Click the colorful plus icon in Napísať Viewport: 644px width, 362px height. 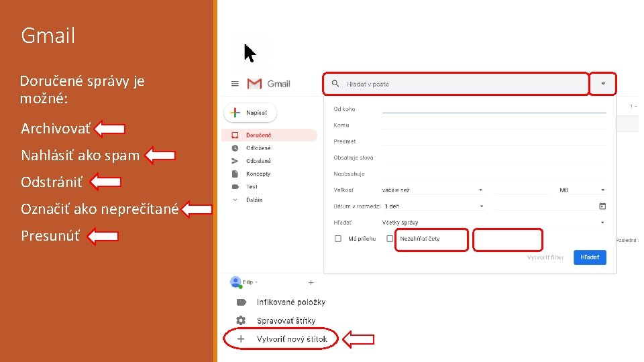tap(235, 113)
